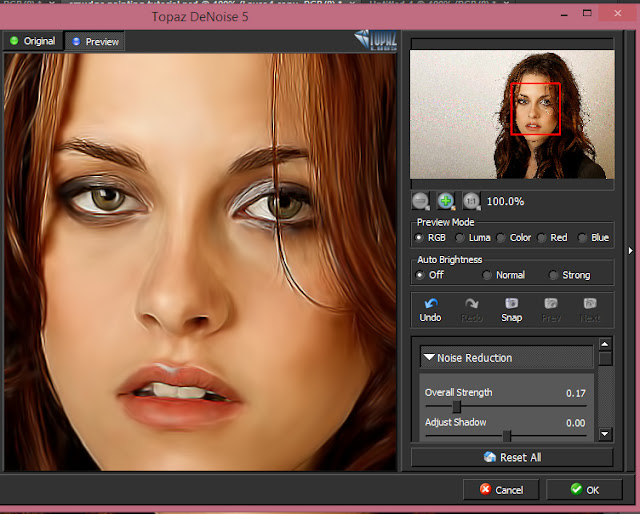Click the Overall Strength value 0.17
640x514 pixels.
point(576,393)
